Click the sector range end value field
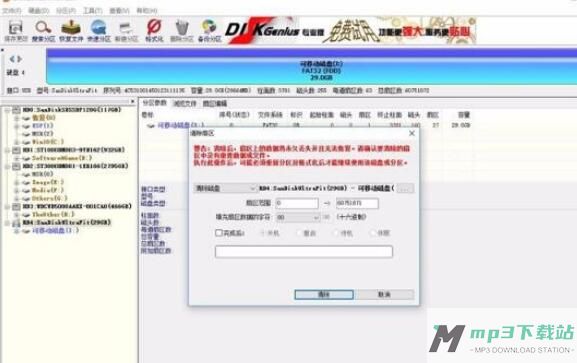Image resolution: width=577 pixels, height=363 pixels. click(357, 203)
